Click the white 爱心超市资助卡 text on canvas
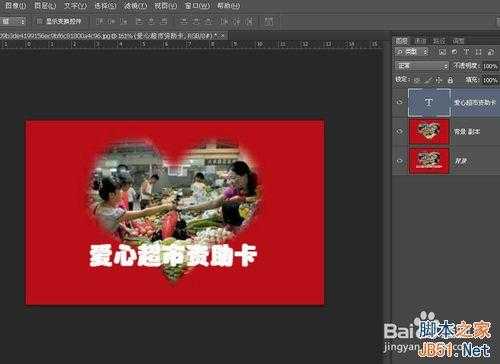Screen dimensions: 500x364 point(173,256)
